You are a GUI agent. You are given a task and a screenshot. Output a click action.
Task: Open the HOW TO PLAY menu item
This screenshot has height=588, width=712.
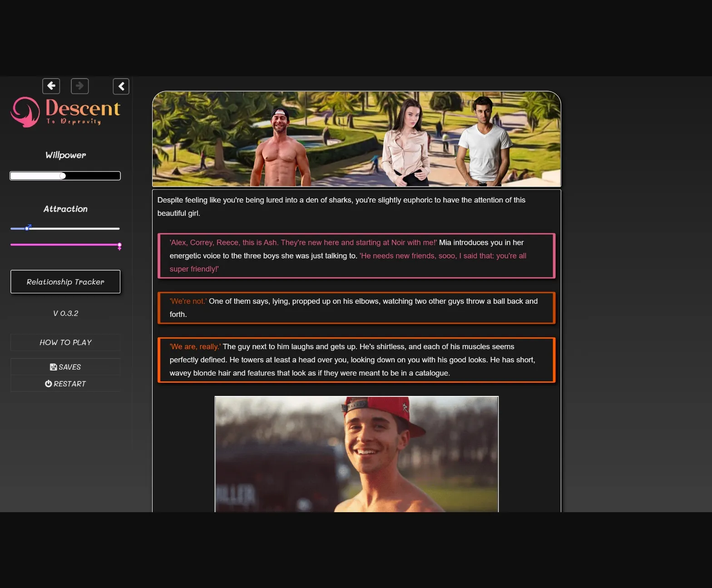pyautogui.click(x=65, y=342)
